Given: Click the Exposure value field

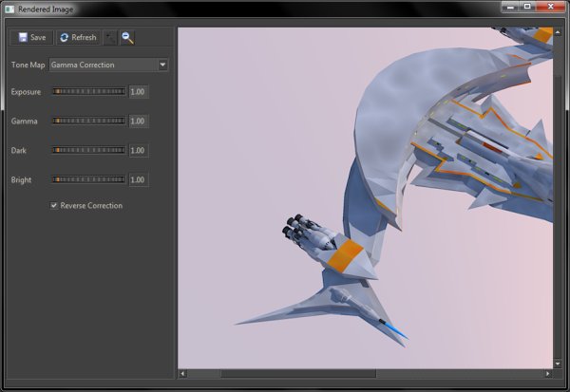Looking at the screenshot, I should 138,93.
